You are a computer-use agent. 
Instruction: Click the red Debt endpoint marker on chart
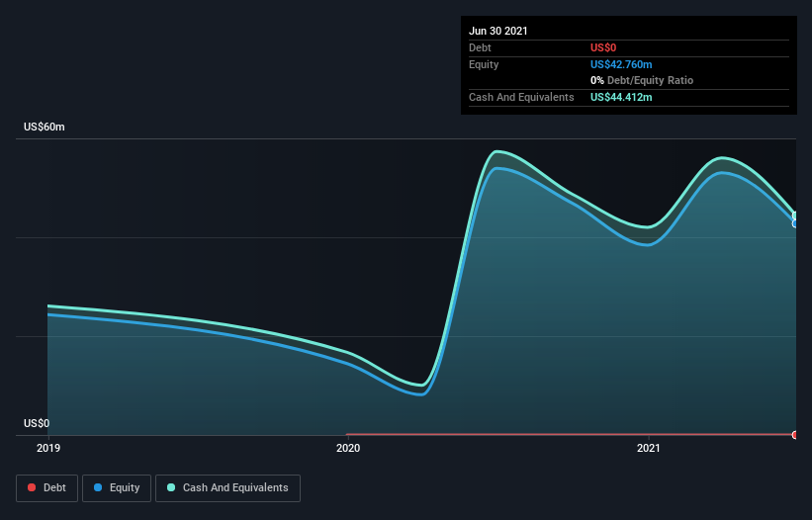pyautogui.click(x=795, y=435)
